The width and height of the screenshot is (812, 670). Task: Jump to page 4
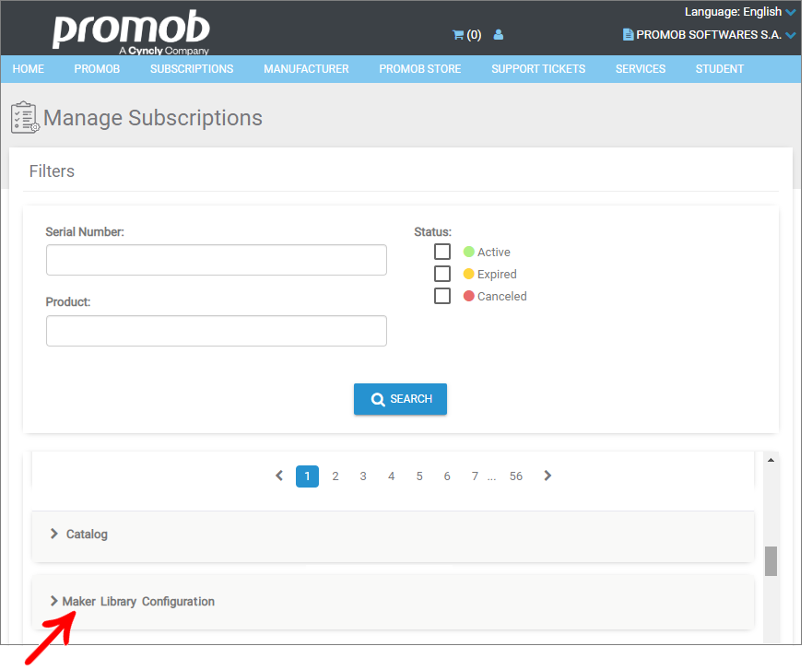392,476
